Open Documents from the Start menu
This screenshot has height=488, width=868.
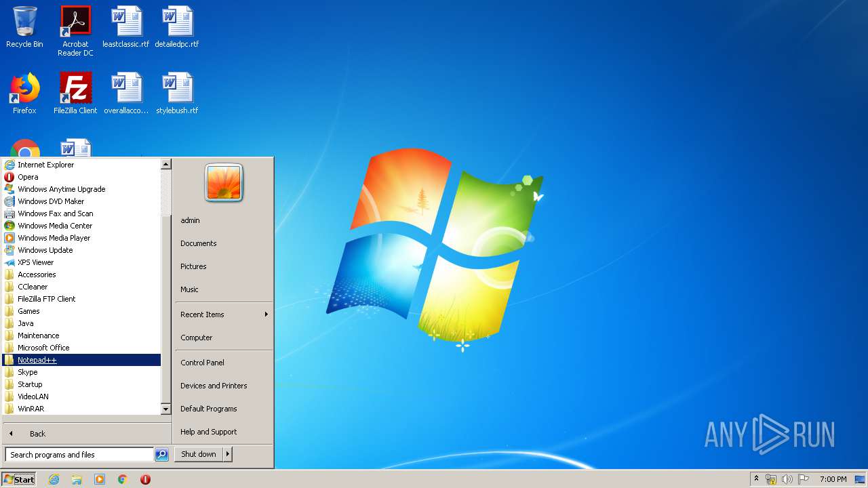[x=224, y=243]
